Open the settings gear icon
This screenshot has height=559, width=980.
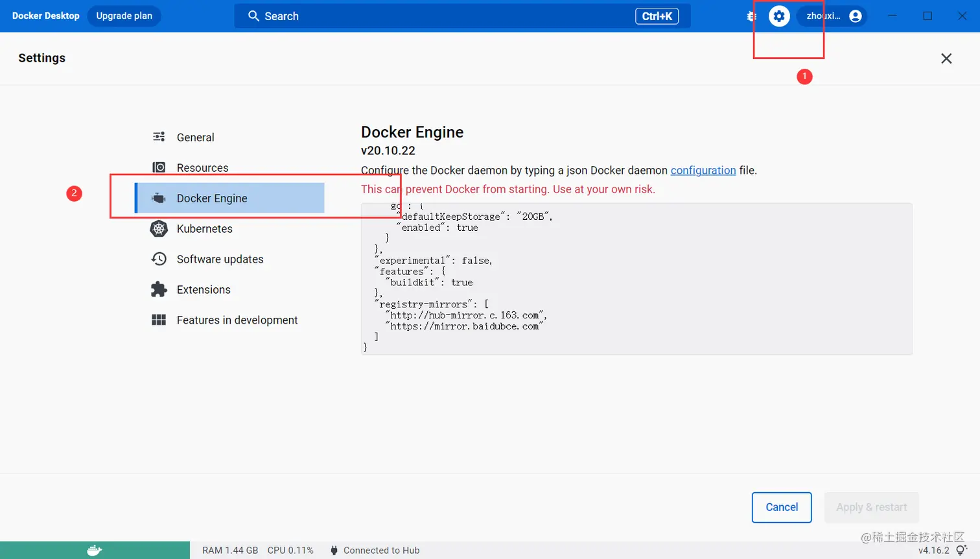(x=779, y=16)
